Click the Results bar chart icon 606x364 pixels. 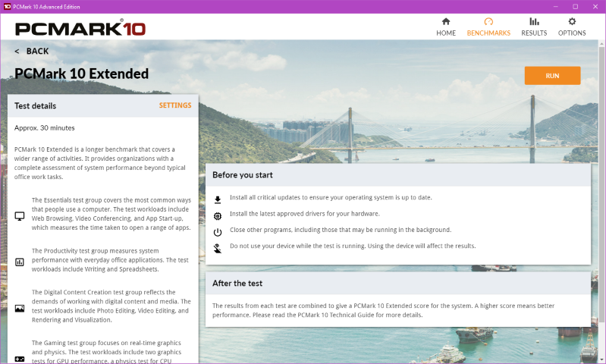click(534, 21)
